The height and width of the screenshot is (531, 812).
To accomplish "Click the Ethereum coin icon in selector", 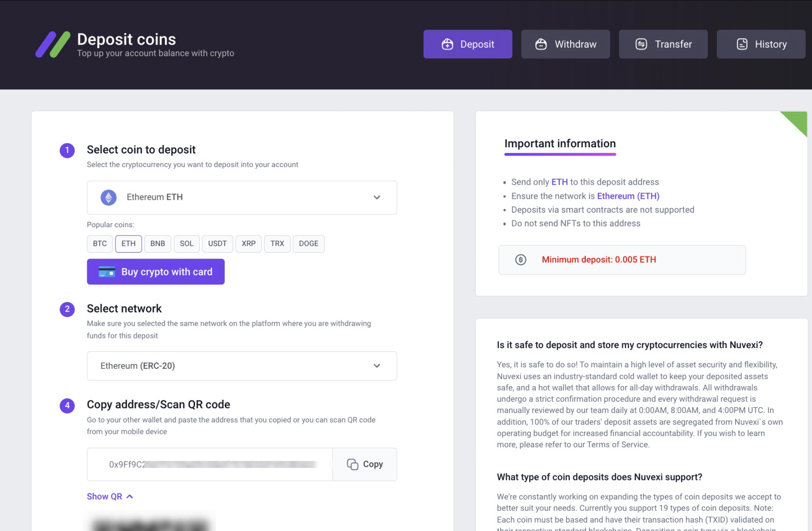I will tap(109, 197).
